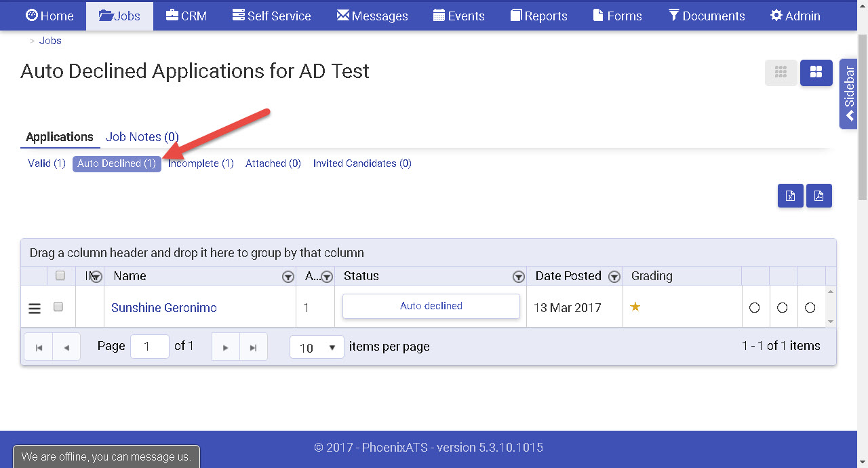Switch to small grid view icon
The height and width of the screenshot is (468, 868).
(x=781, y=73)
